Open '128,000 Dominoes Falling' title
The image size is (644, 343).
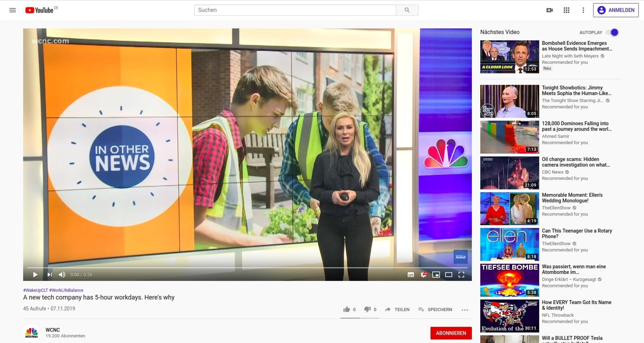click(577, 126)
